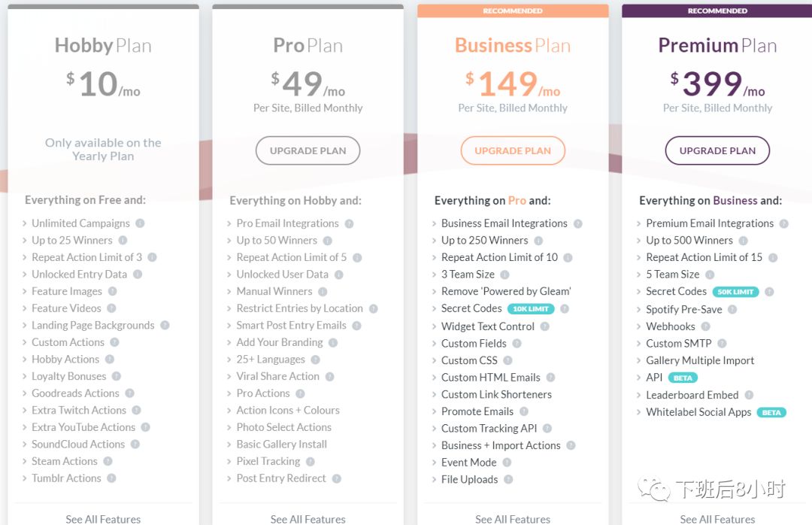Screen dimensions: 812x525
Task: Click the Pro link in Business heading
Action: pos(517,201)
